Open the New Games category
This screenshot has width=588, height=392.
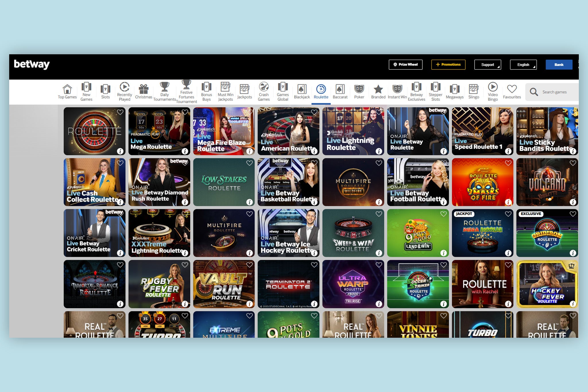(x=86, y=92)
